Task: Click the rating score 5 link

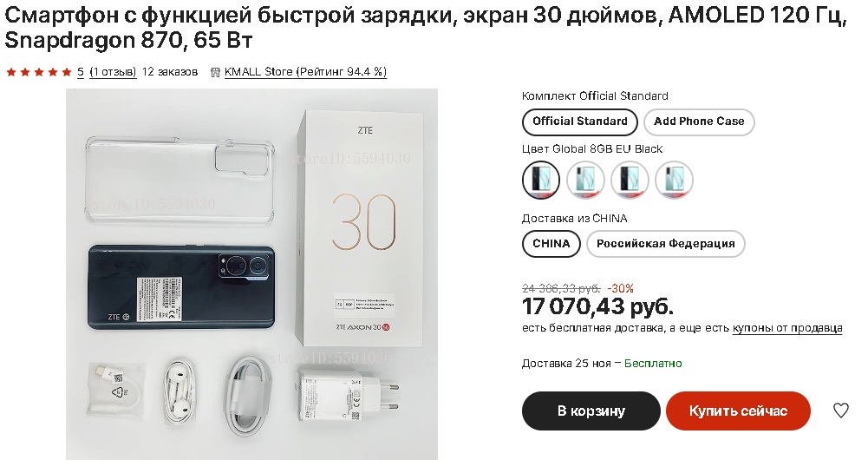Action: tap(81, 72)
